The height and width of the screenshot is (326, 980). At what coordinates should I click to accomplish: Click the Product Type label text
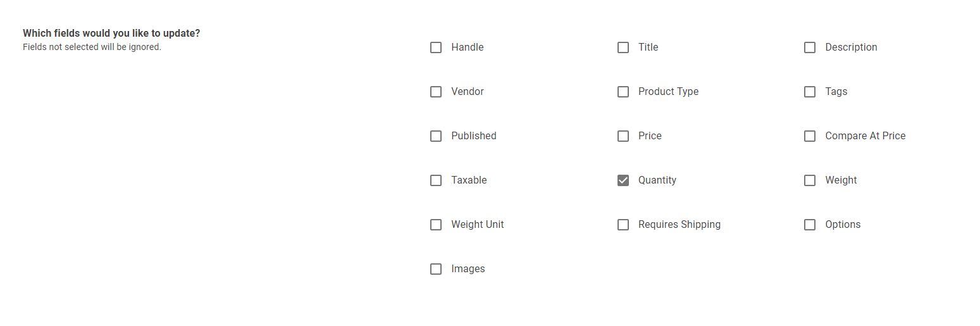(668, 92)
